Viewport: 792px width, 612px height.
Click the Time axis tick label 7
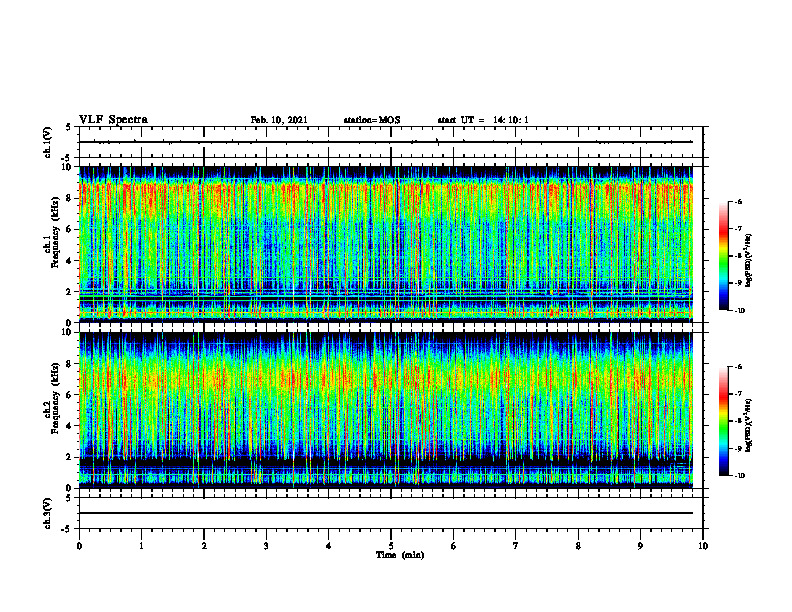pyautogui.click(x=516, y=546)
